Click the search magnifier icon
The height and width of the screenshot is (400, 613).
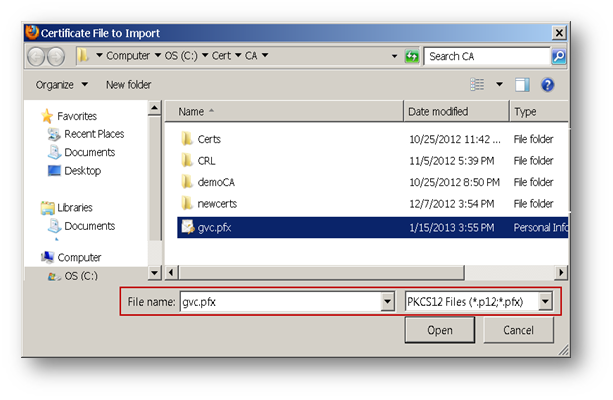[558, 57]
